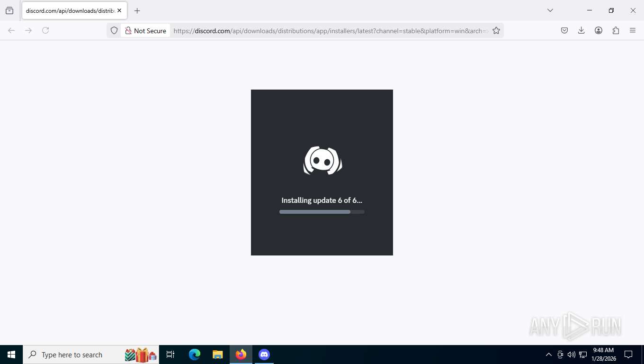
Task: Click the Discord update progress bar
Action: (x=322, y=212)
